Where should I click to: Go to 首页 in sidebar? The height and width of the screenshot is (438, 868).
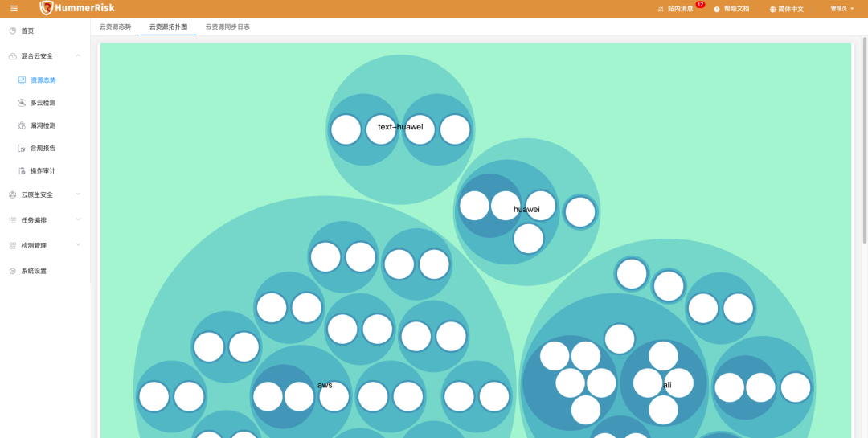point(27,31)
